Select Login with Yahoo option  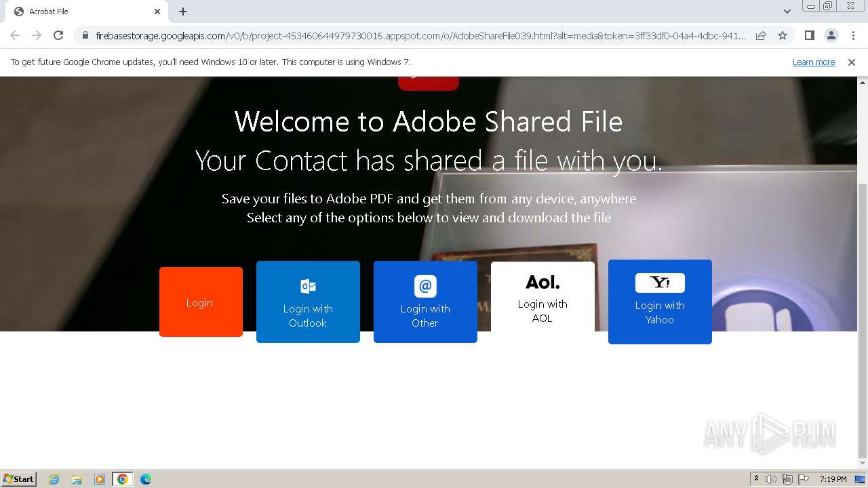tap(660, 302)
